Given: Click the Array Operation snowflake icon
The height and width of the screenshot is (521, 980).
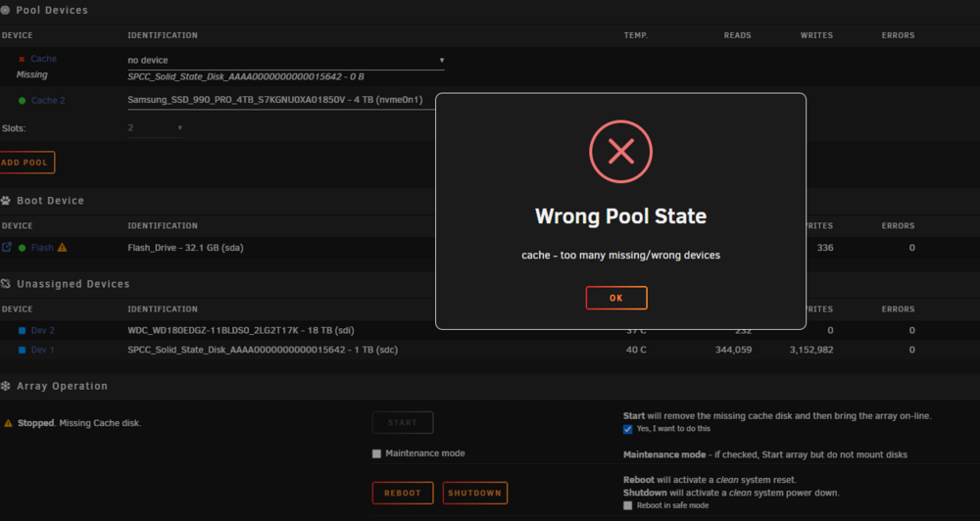Looking at the screenshot, I should pyautogui.click(x=6, y=386).
